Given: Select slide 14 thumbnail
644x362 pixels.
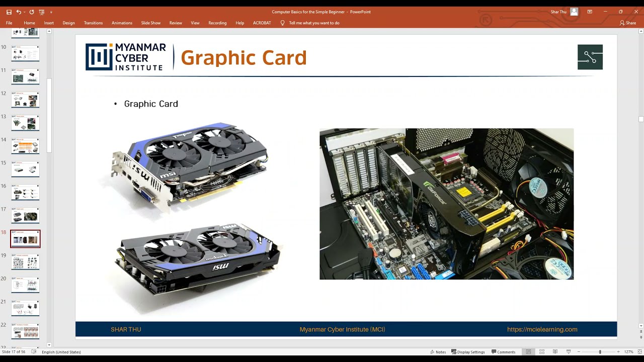Looking at the screenshot, I should tap(25, 146).
